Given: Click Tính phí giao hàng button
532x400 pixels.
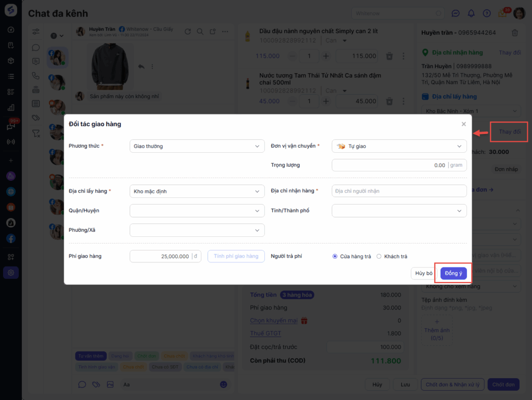Looking at the screenshot, I should [236, 256].
